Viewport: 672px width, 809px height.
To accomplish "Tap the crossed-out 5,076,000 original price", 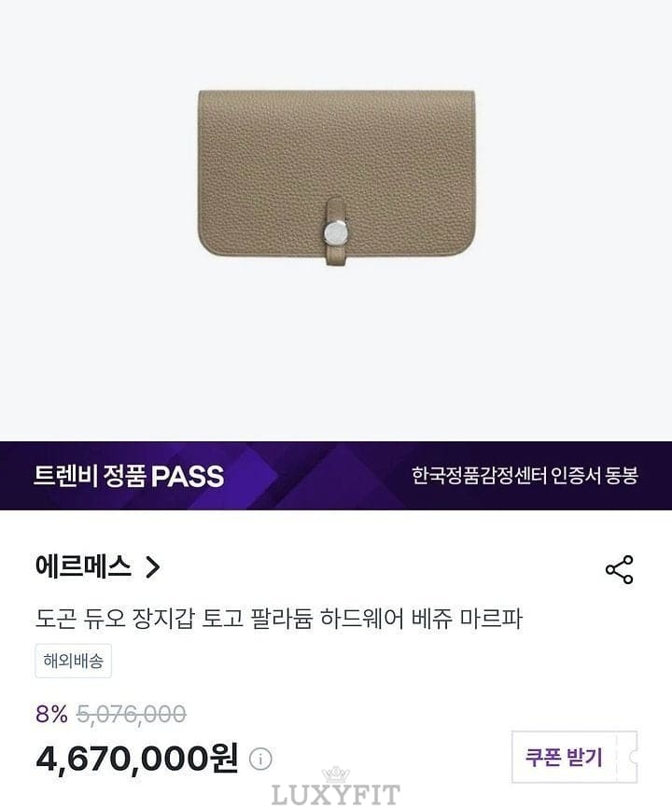I will [131, 715].
